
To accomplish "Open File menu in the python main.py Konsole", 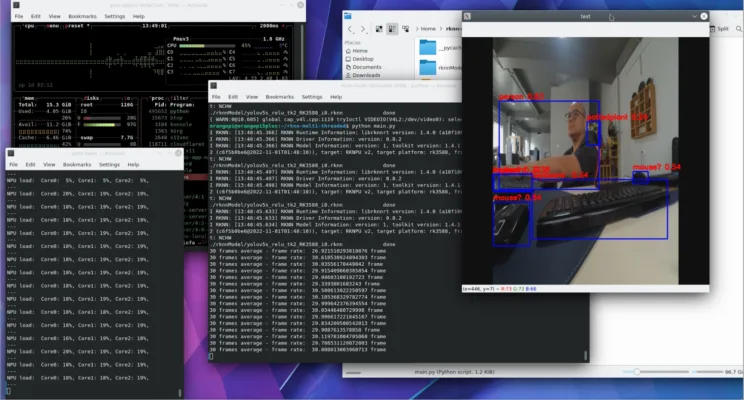I will click(x=216, y=97).
